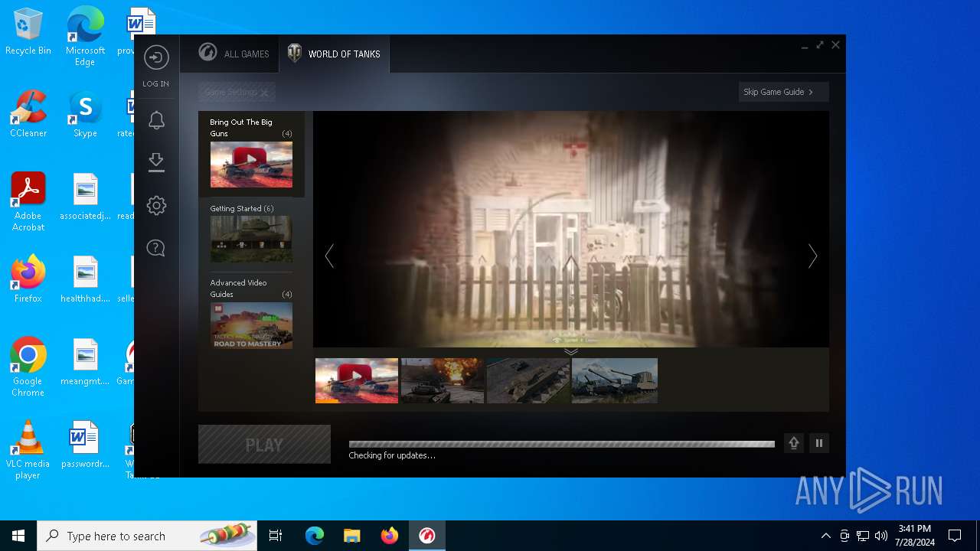This screenshot has height=551, width=980.
Task: Click the taskbar search box
Action: point(147,536)
